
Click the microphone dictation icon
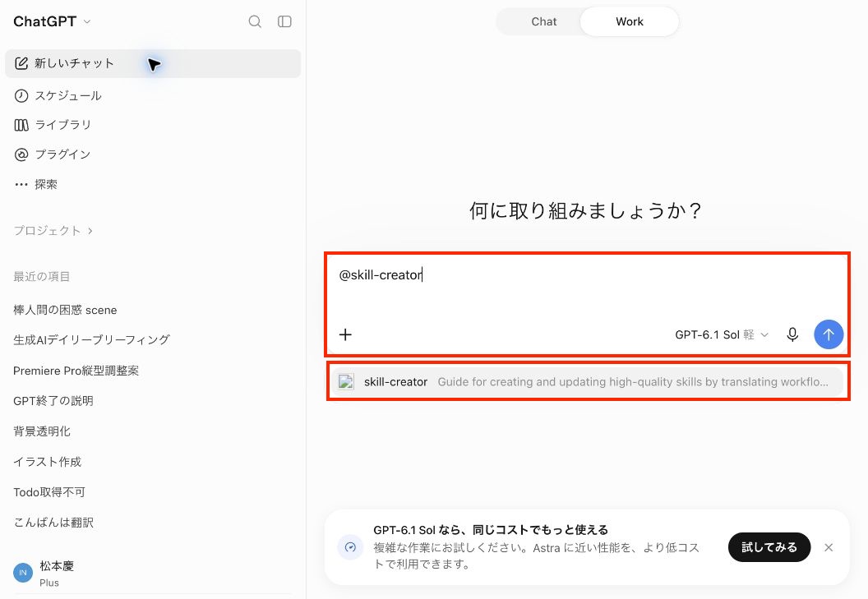click(x=792, y=334)
